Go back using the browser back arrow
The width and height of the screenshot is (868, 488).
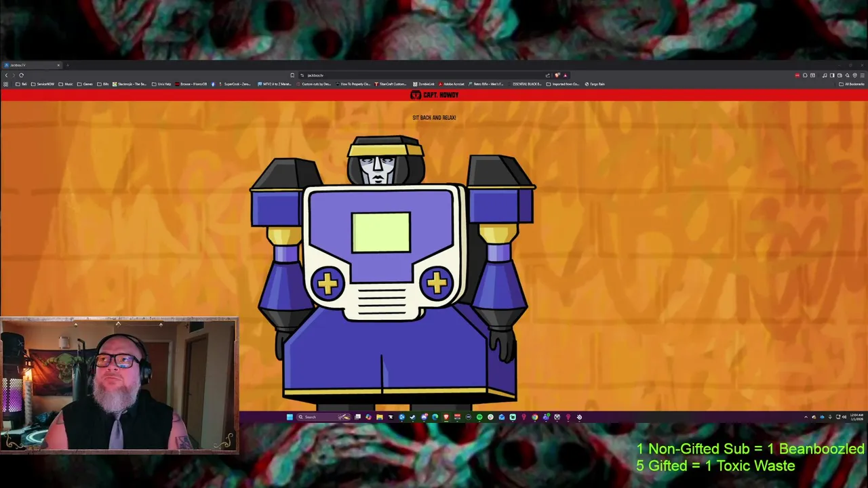pos(6,75)
